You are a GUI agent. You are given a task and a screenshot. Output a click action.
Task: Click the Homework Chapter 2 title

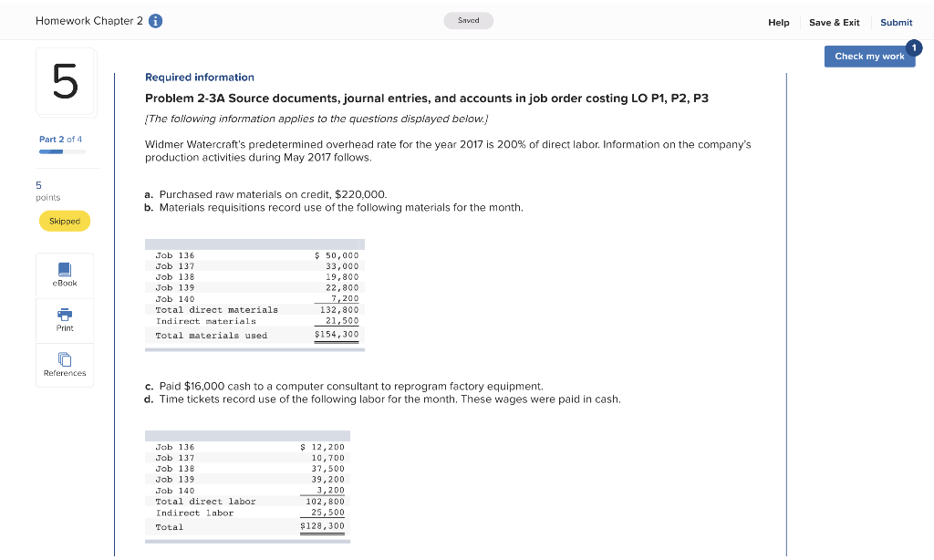[x=88, y=20]
